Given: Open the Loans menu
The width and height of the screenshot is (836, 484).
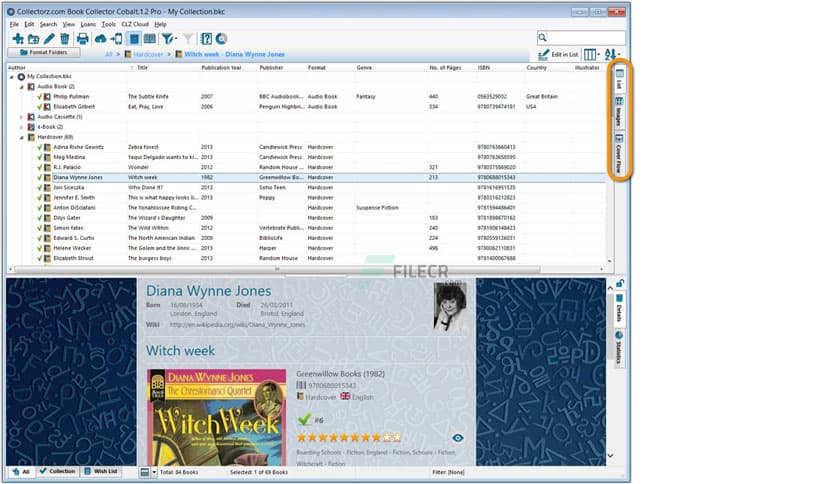Looking at the screenshot, I should 88,24.
